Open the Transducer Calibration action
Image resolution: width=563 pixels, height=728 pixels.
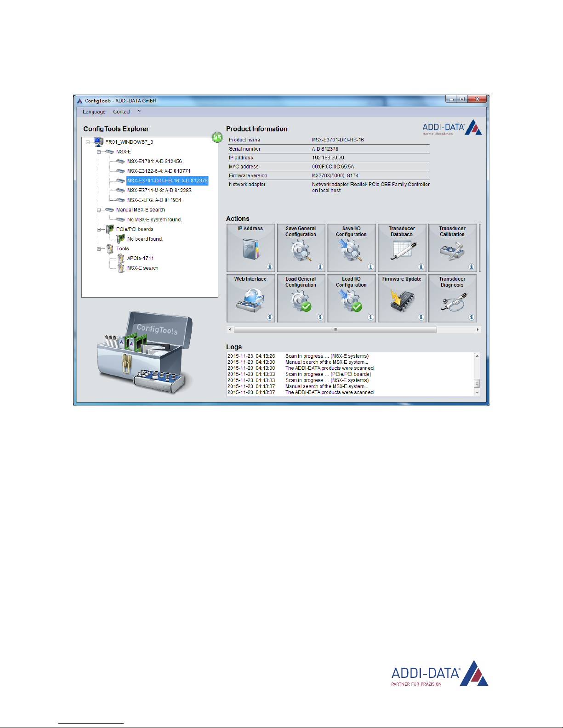click(452, 248)
